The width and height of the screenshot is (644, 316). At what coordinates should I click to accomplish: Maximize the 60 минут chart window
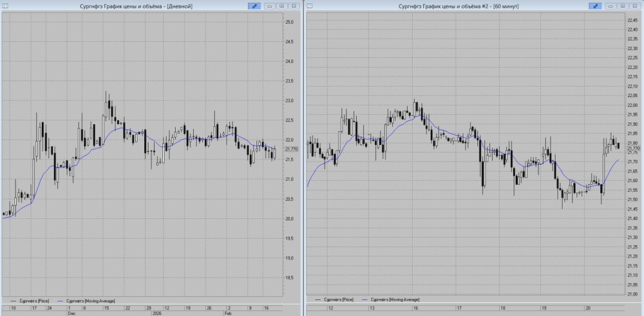(x=623, y=6)
